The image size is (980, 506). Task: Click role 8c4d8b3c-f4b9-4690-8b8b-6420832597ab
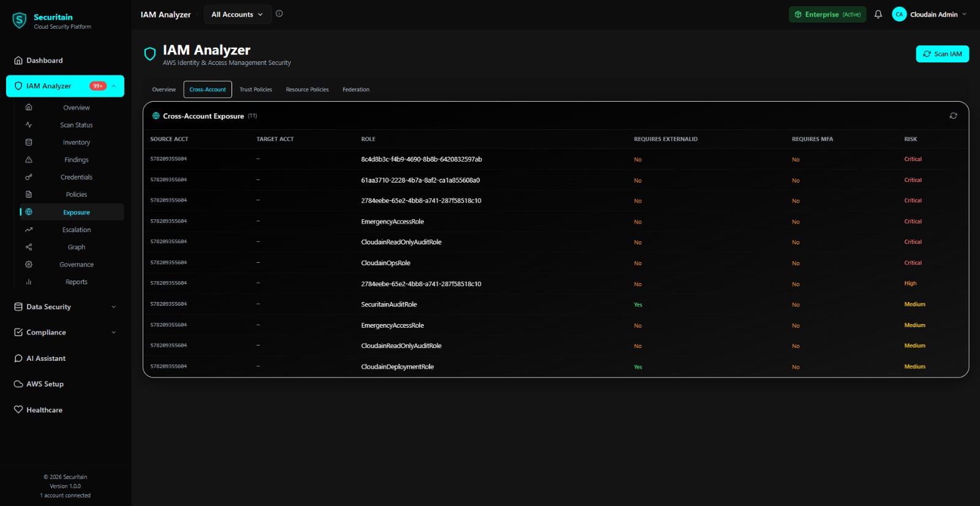[x=421, y=159]
